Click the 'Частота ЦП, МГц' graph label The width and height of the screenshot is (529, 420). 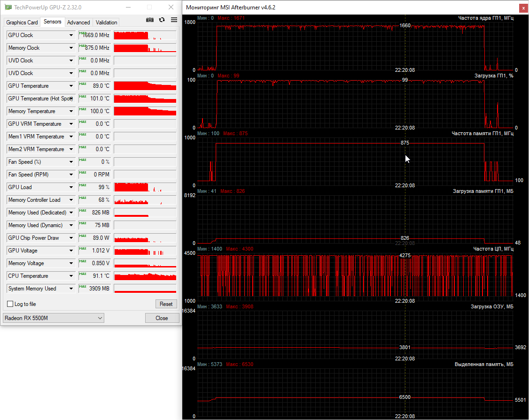pos(493,249)
